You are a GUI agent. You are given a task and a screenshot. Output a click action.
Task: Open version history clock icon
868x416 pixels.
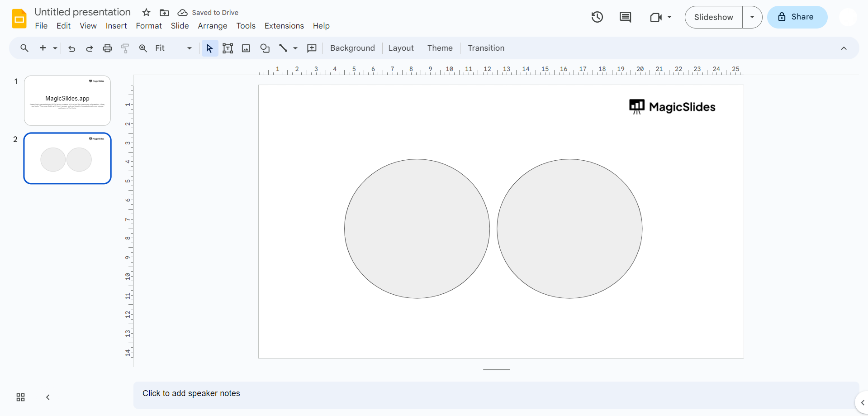(597, 17)
